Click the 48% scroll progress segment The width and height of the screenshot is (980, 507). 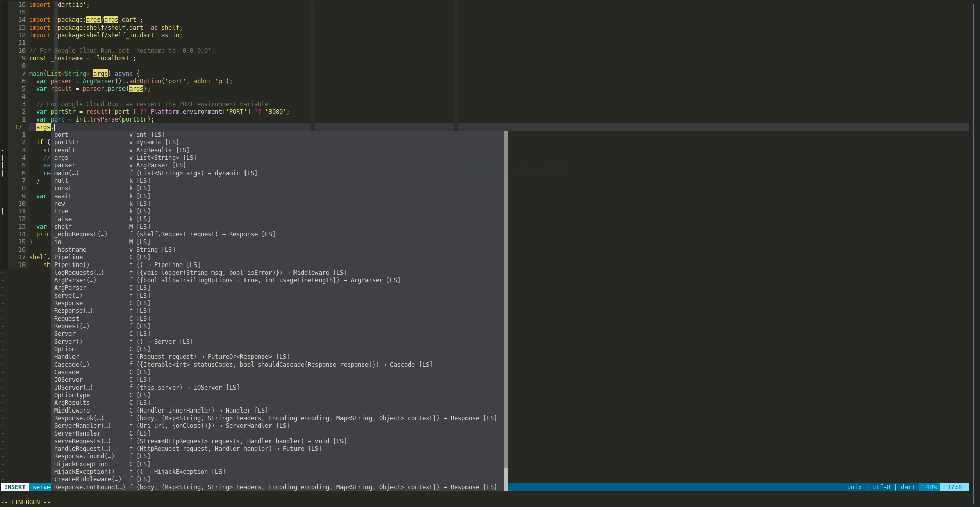[932, 487]
